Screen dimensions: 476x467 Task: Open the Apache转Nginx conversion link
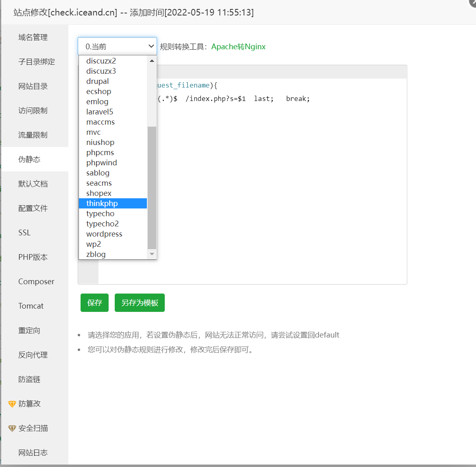(238, 46)
